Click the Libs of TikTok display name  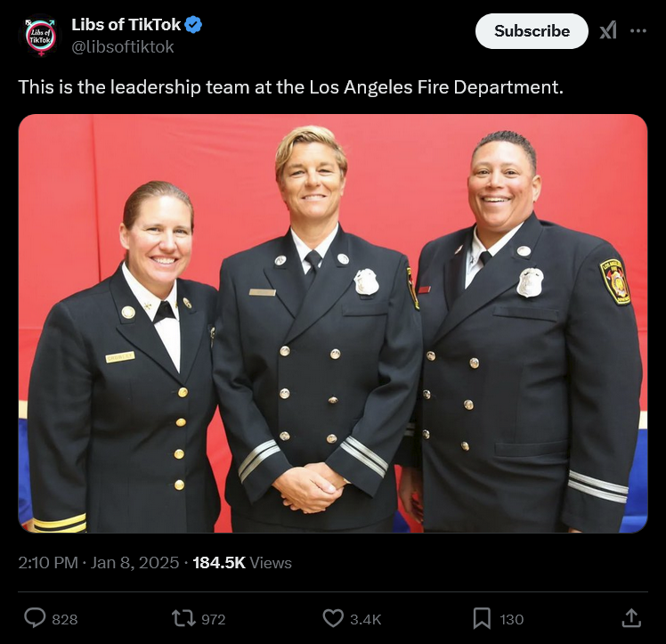coord(126,25)
